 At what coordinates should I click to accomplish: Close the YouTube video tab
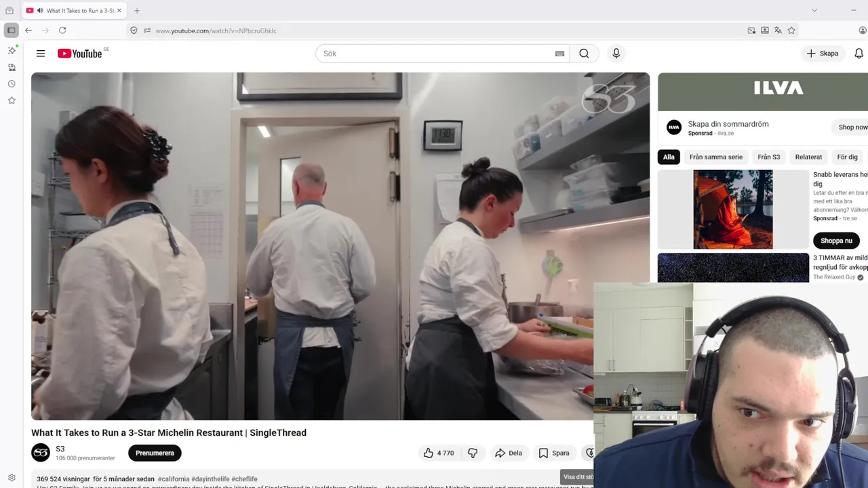(x=119, y=11)
